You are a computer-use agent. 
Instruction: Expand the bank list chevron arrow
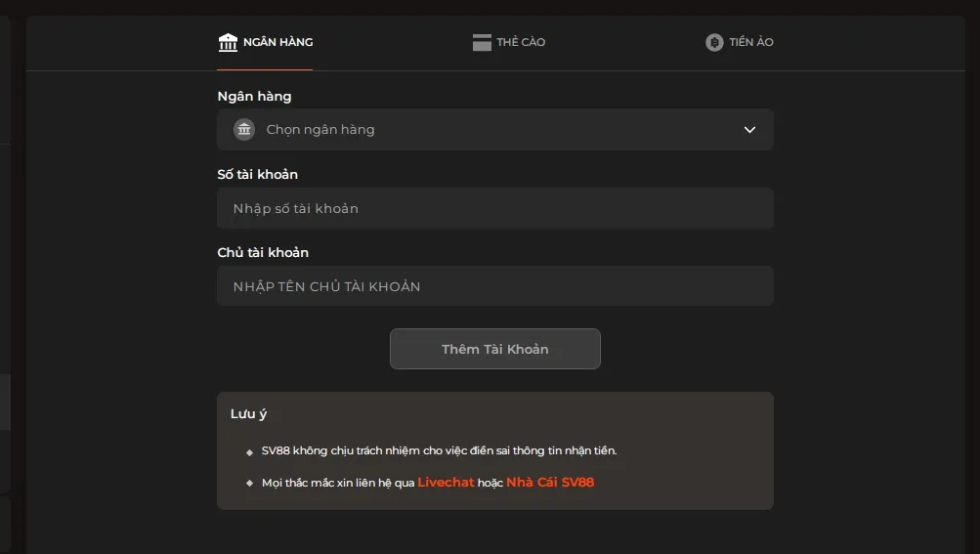tap(749, 129)
